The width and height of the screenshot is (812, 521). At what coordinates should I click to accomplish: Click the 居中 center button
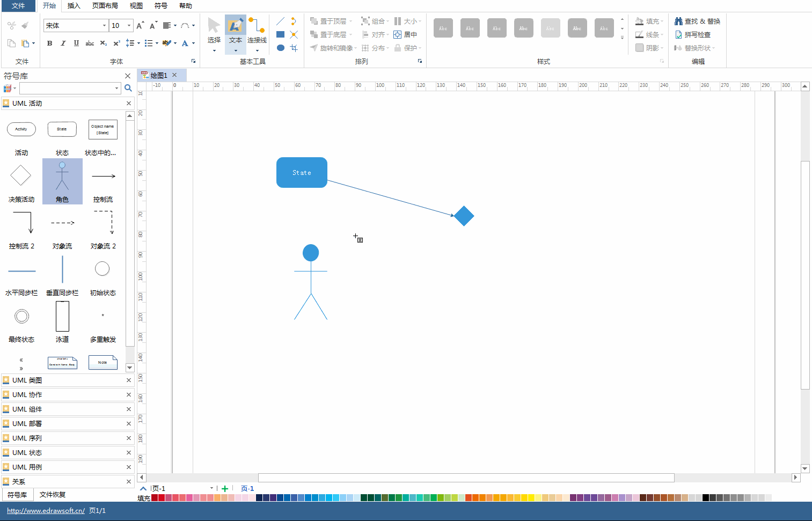(405, 34)
